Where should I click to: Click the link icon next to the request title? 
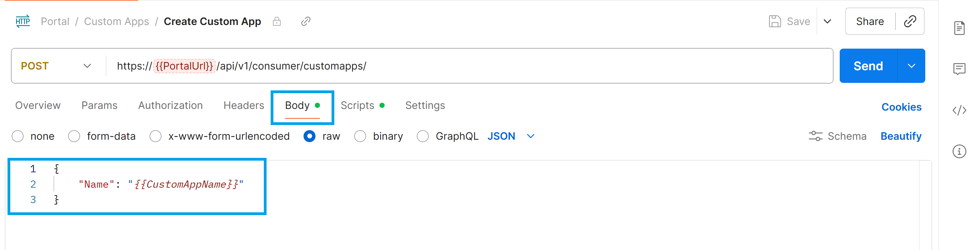pyautogui.click(x=306, y=21)
